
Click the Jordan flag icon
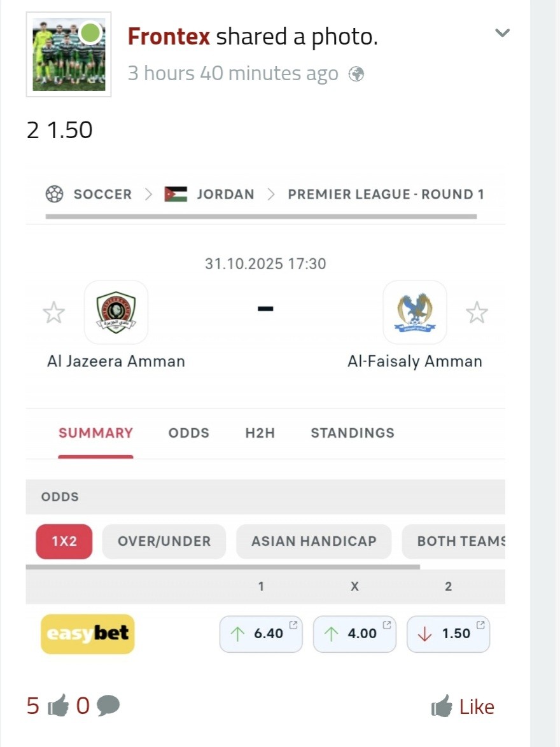176,194
